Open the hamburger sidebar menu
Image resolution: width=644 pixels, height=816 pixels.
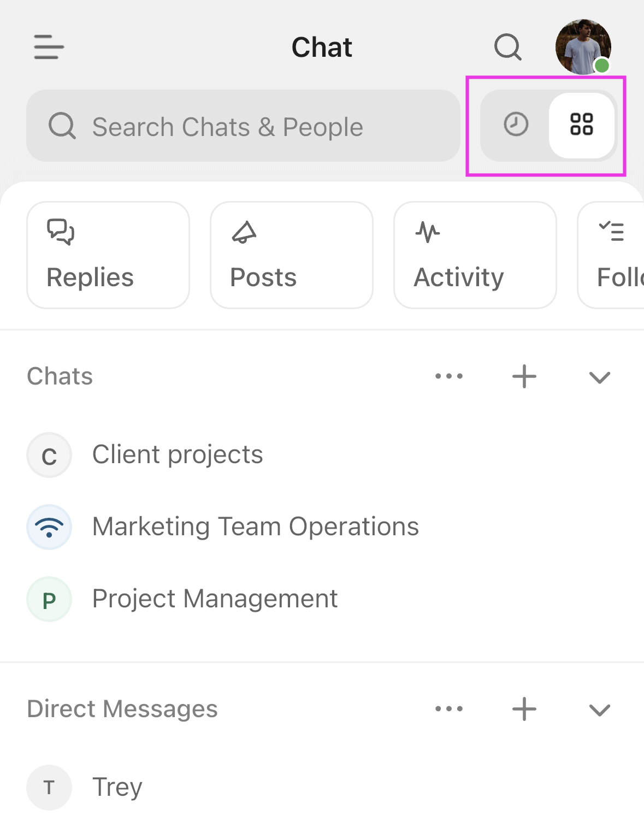click(x=49, y=47)
